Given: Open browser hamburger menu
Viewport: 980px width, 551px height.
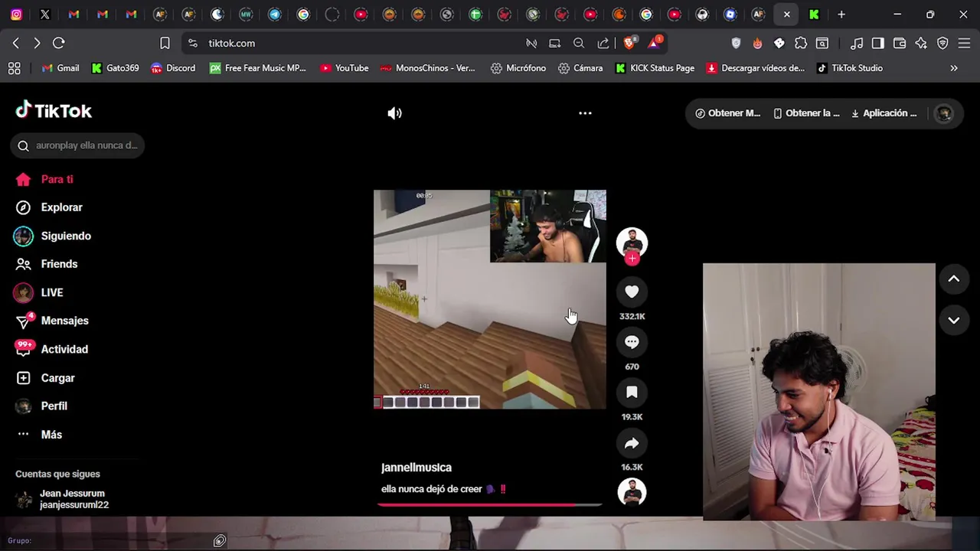Looking at the screenshot, I should point(964,43).
